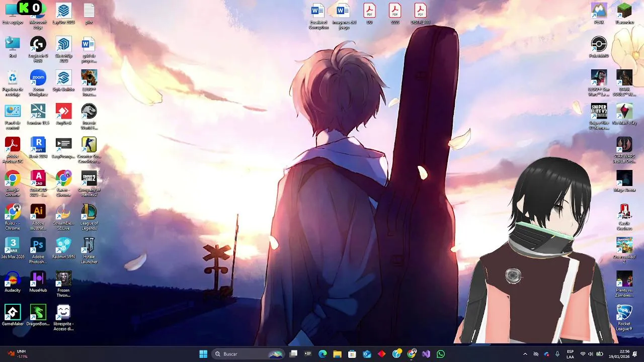Select the Imagenes del juego Word document
The height and width of the screenshot is (362, 644).
pos(344,16)
